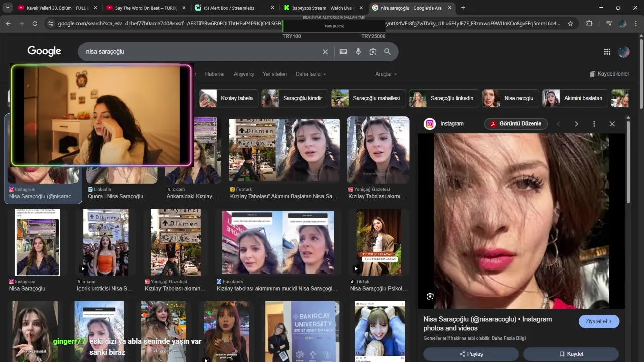Click the Ziyaret et visit button
The image size is (644, 362).
tap(599, 321)
